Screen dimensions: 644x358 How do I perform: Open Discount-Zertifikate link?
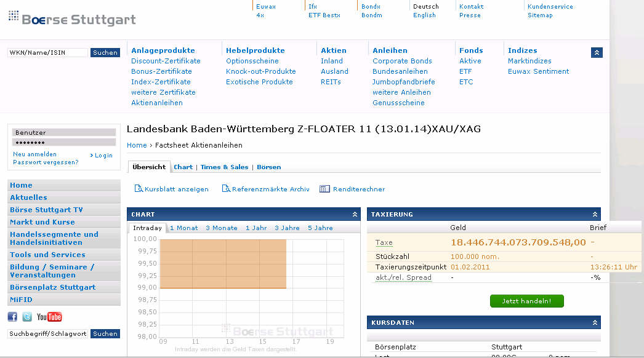coord(166,61)
